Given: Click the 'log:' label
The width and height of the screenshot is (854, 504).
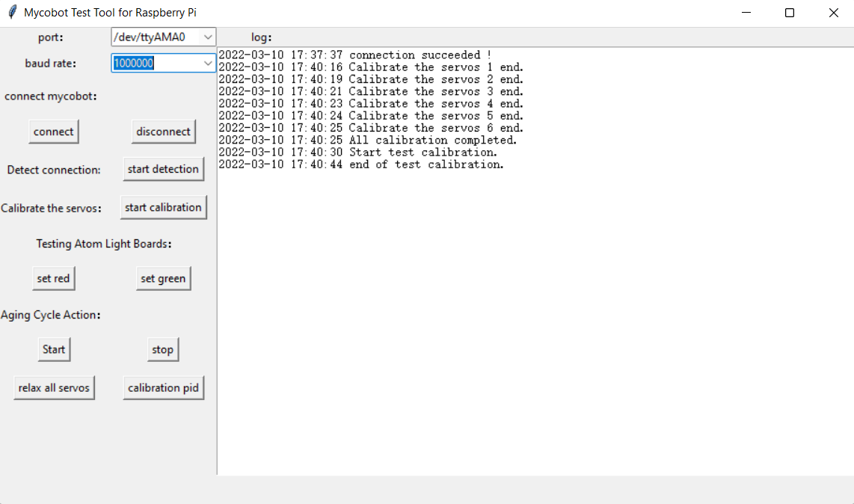Looking at the screenshot, I should tap(262, 37).
